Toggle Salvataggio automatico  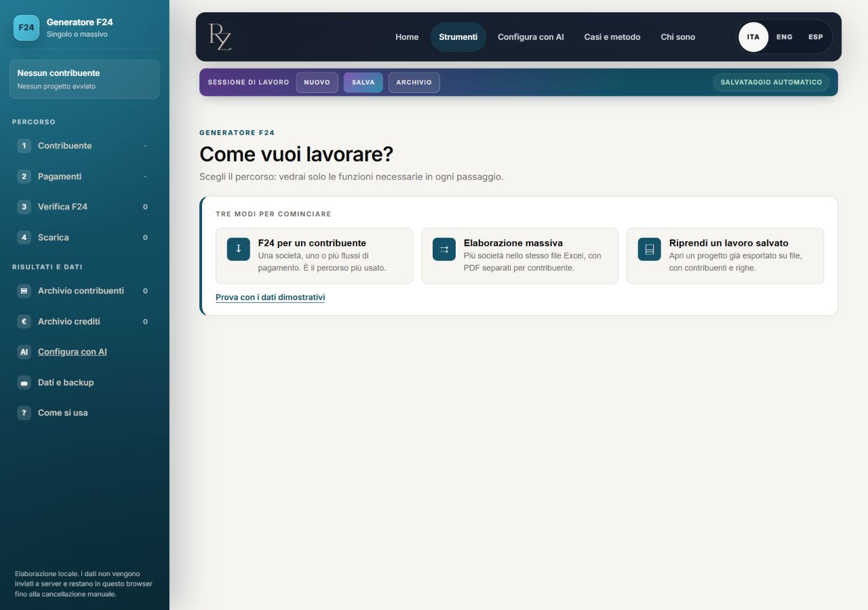point(771,82)
